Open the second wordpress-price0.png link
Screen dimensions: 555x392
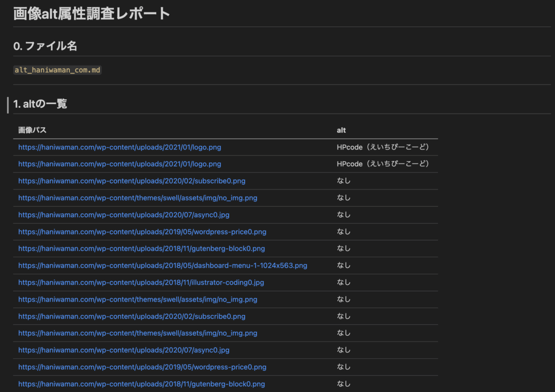pyautogui.click(x=142, y=367)
